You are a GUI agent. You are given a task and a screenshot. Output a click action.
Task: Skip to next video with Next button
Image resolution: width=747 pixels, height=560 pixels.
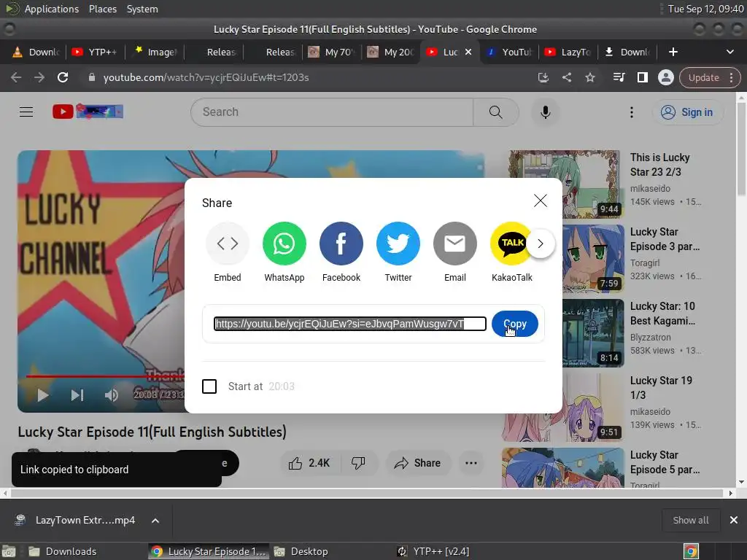[x=77, y=394]
